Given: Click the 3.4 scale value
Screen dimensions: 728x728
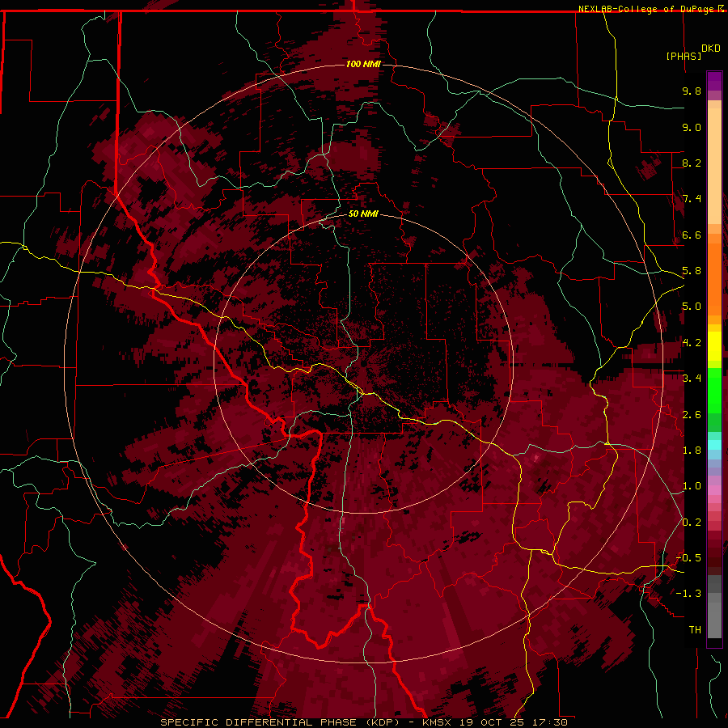Looking at the screenshot, I should [x=692, y=379].
